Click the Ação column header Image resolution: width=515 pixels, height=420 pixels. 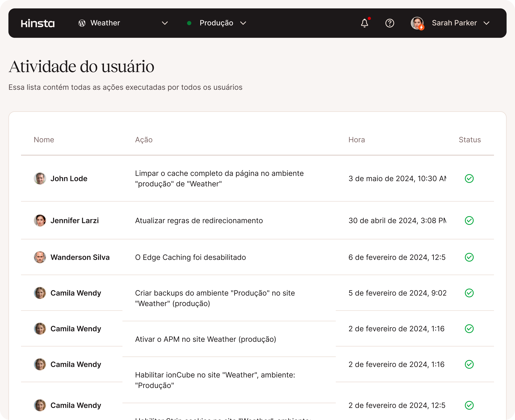pos(144,140)
